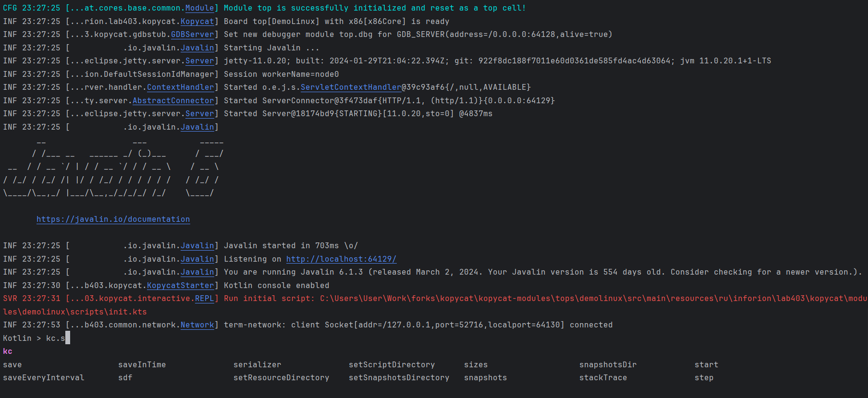This screenshot has width=868, height=398.
Task: Click the pink 'kc' completion header
Action: [x=8, y=351]
